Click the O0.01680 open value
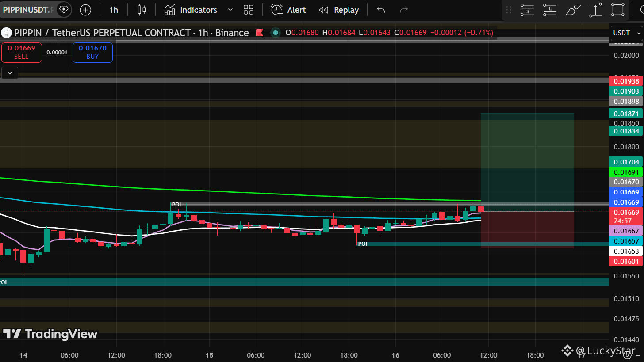Screen dimensions: 644x362 pos(303,33)
